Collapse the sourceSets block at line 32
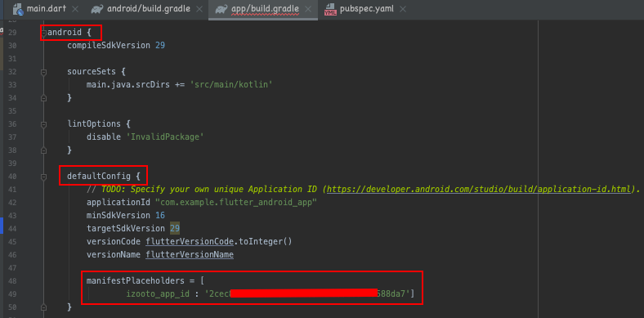644x318 pixels. [x=43, y=72]
